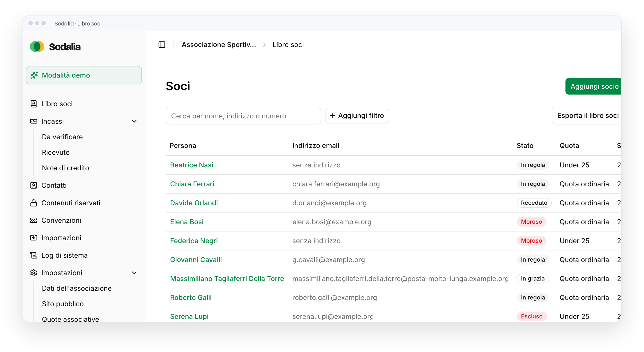Click the Modalità demo banner

pyautogui.click(x=84, y=75)
